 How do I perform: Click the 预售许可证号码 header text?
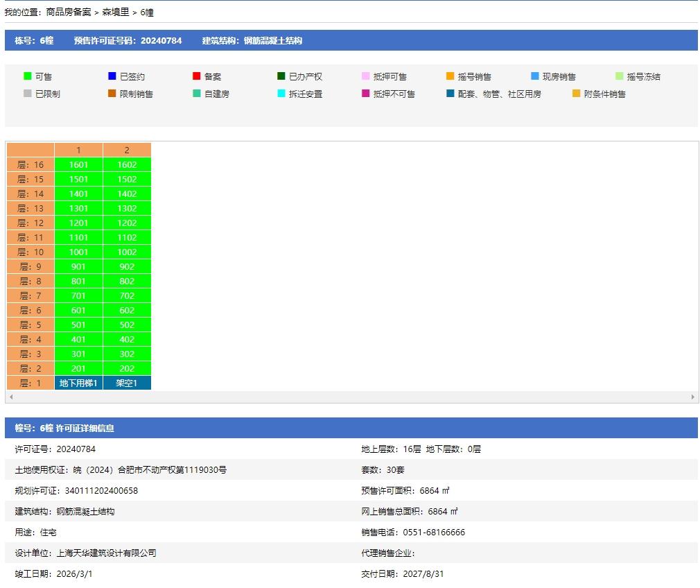click(x=128, y=40)
